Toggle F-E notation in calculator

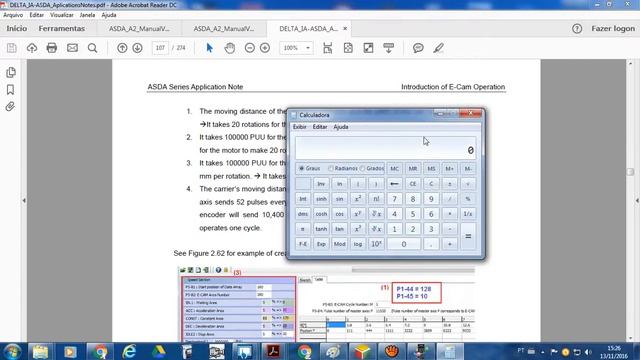[303, 244]
